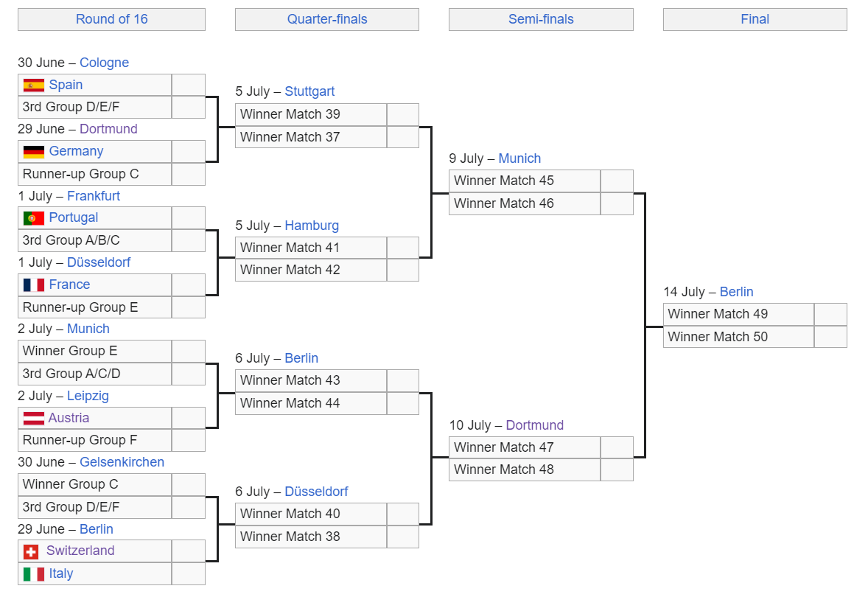
Task: Click the Hamburg quarter-final venue link
Action: pyautogui.click(x=312, y=226)
